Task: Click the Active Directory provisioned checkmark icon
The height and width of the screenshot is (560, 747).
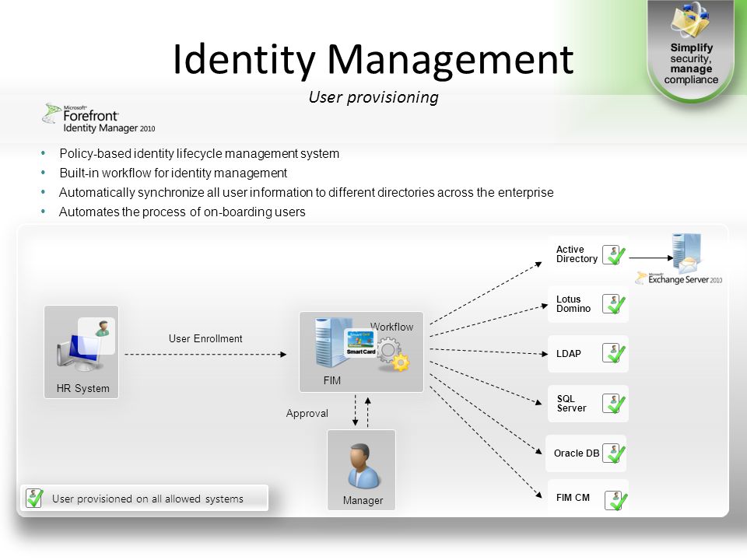Action: pyautogui.click(x=614, y=254)
